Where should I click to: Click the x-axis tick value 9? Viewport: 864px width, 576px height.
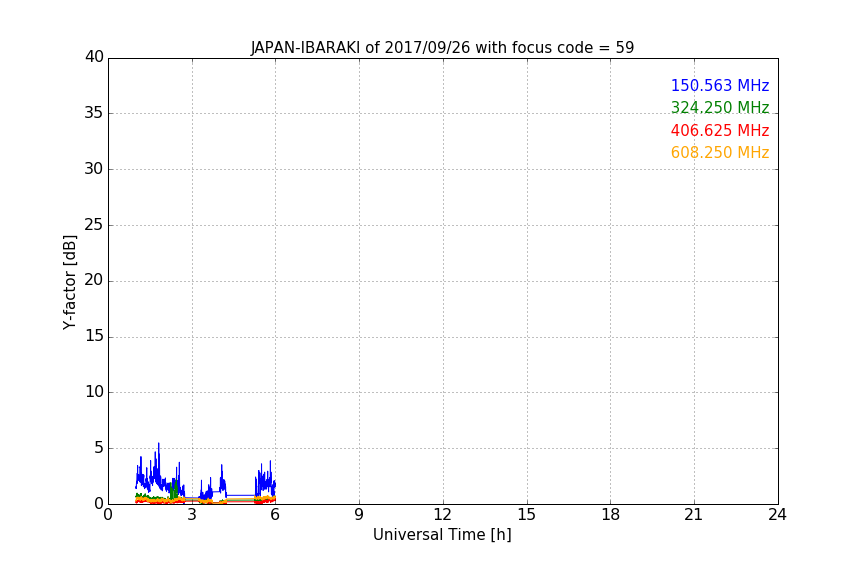click(359, 515)
